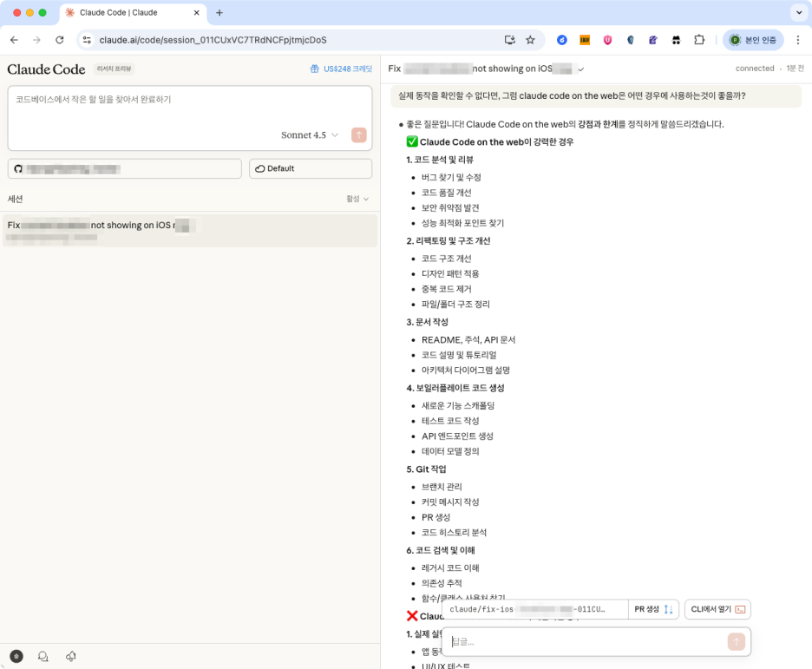Open the Default environment selector
812x669 pixels.
[x=311, y=169]
